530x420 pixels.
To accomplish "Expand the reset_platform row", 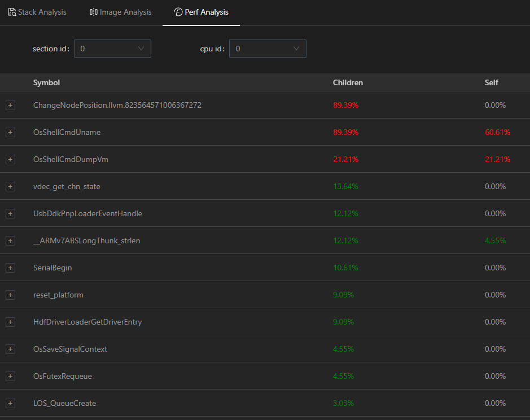I will (11, 295).
